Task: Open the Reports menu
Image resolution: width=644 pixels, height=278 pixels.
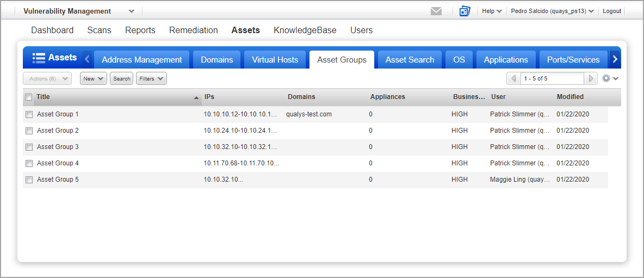Action: point(140,30)
